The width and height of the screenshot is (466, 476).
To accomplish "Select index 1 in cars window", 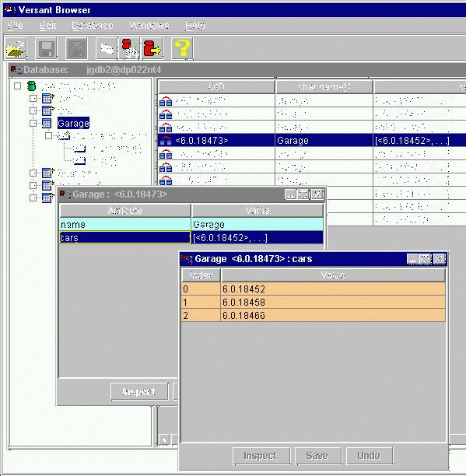I will click(x=201, y=302).
